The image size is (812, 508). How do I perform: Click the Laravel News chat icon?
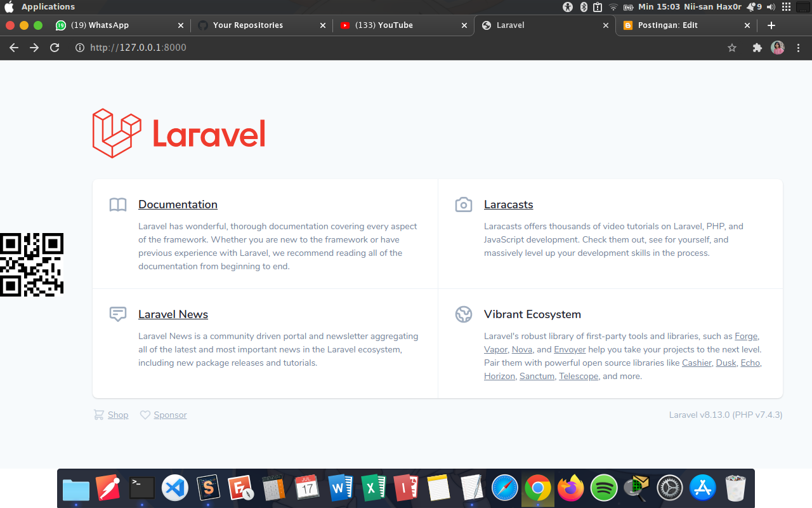click(118, 314)
